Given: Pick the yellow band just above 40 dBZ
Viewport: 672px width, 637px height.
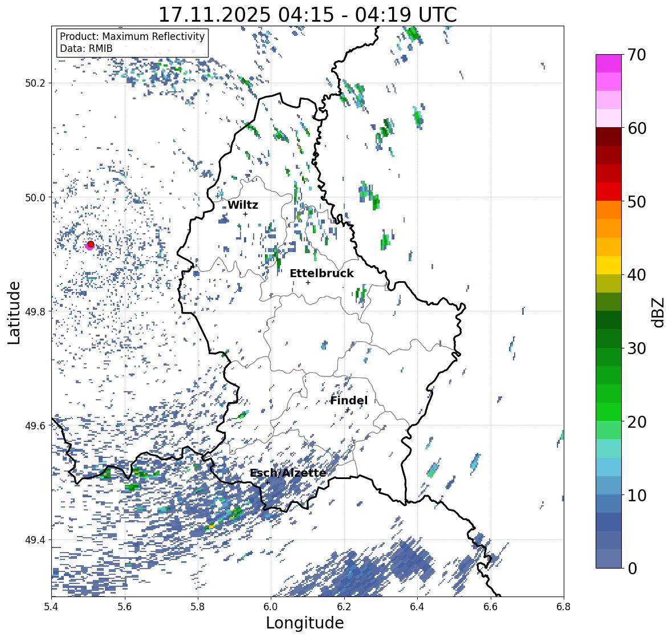Looking at the screenshot, I should tap(609, 265).
